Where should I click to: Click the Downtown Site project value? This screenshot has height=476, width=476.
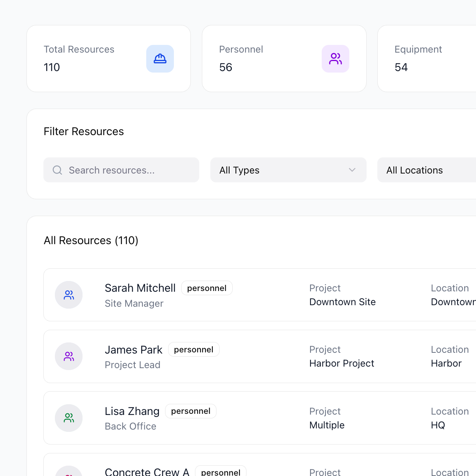(342, 302)
